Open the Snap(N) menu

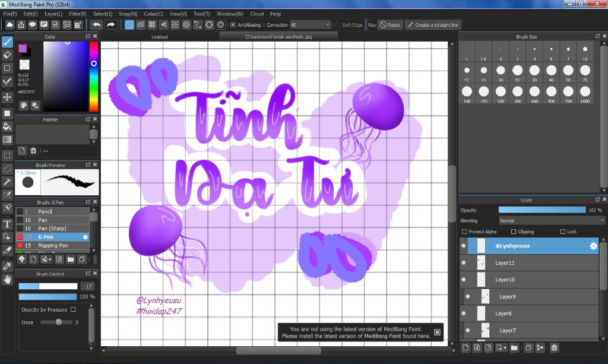pos(128,14)
